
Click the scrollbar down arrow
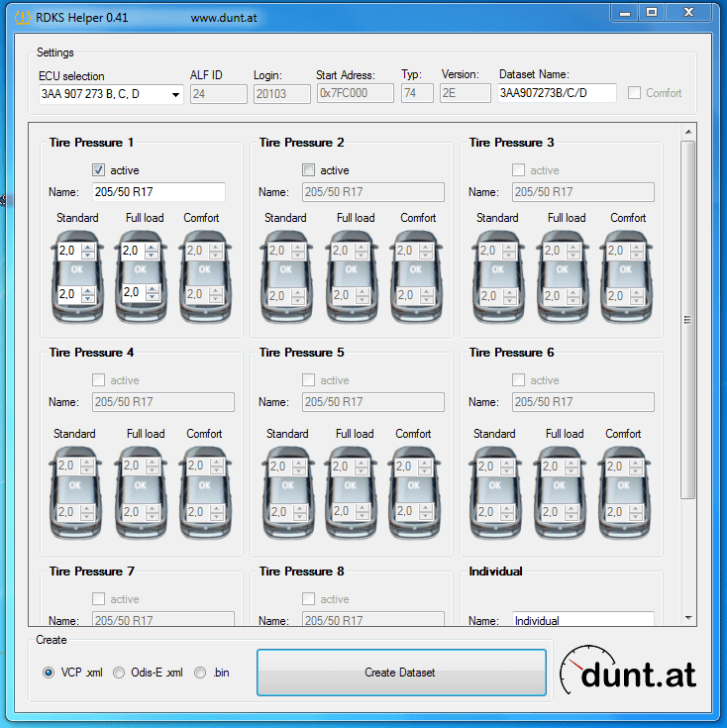pyautogui.click(x=688, y=617)
